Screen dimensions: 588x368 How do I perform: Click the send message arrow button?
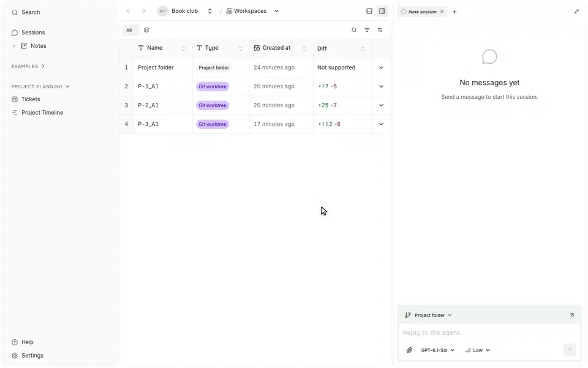click(x=570, y=350)
